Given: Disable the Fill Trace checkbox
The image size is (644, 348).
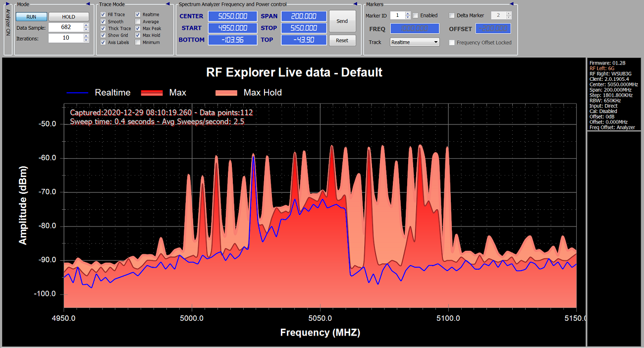Looking at the screenshot, I should click(103, 15).
